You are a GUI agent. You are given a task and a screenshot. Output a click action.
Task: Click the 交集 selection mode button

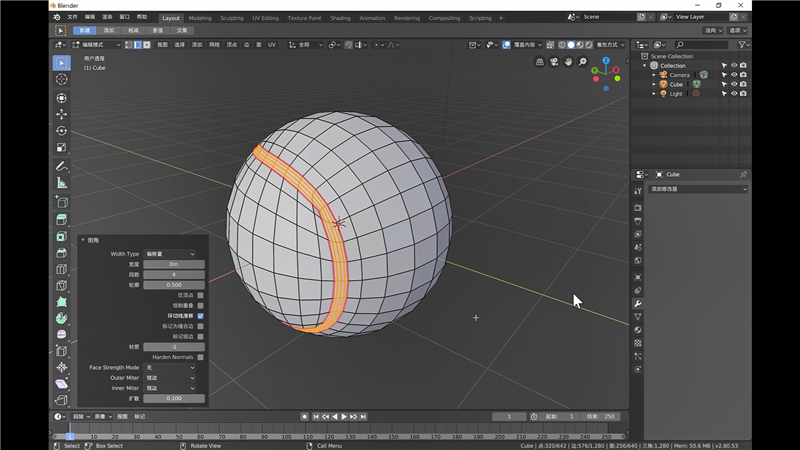click(x=182, y=31)
